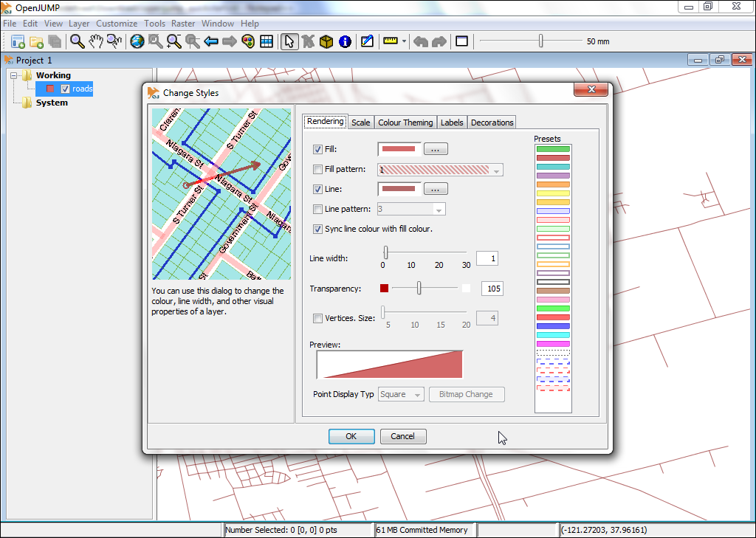The image size is (756, 538).
Task: Open the Raster menu
Action: click(x=183, y=23)
